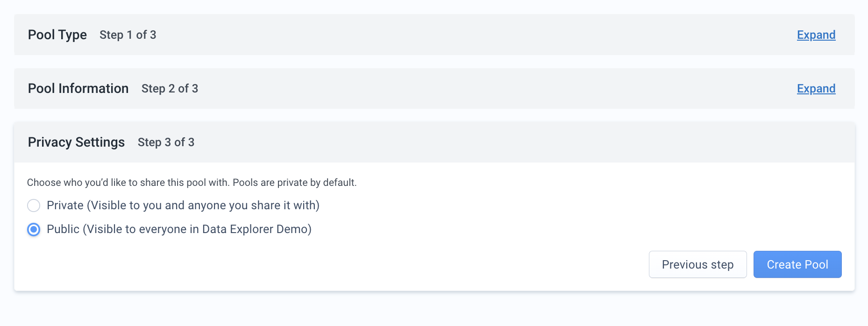
Task: Click the Pool Type heading
Action: point(57,35)
